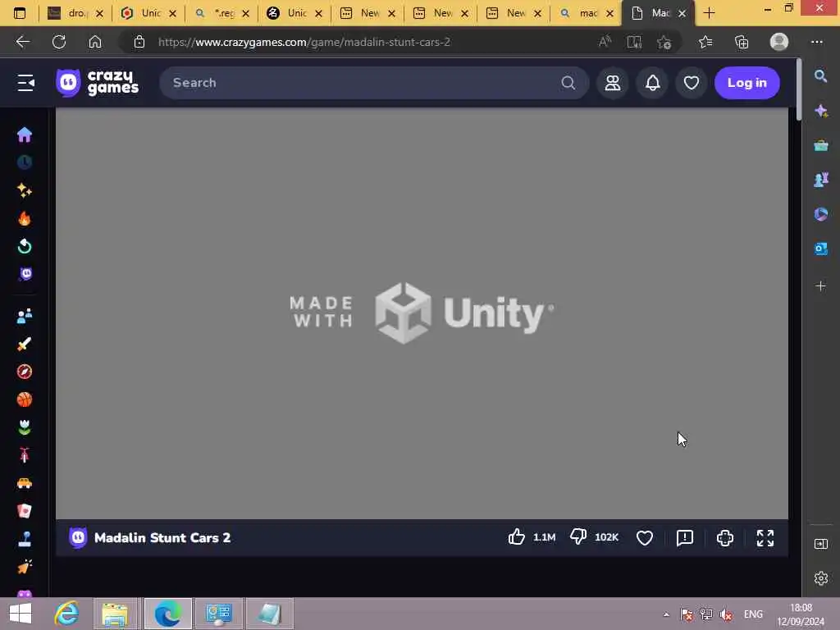Image resolution: width=840 pixels, height=630 pixels.
Task: Click the Unity game loading area
Action: pyautogui.click(x=422, y=313)
